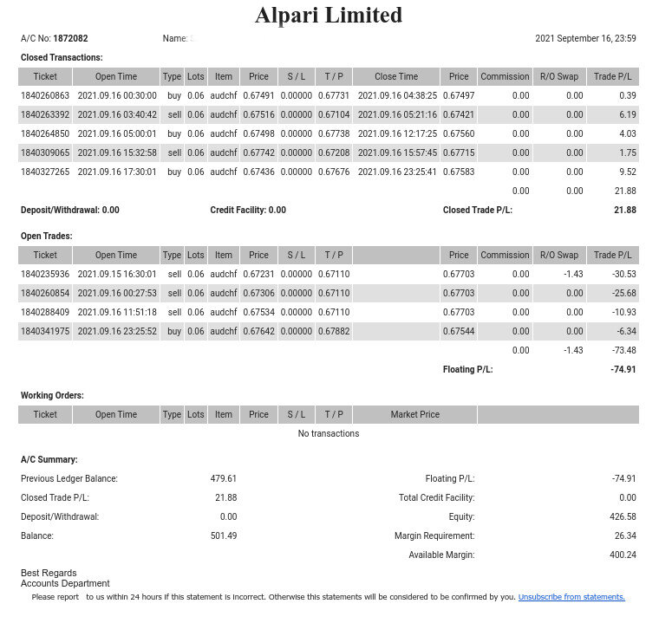
Task: Click the Closed Transactions section title
Action: [x=62, y=57]
